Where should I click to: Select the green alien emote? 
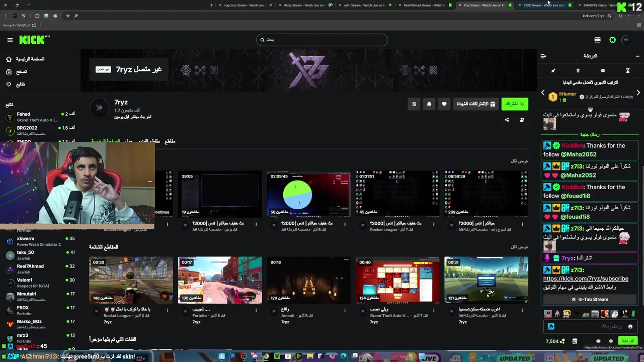click(633, 314)
